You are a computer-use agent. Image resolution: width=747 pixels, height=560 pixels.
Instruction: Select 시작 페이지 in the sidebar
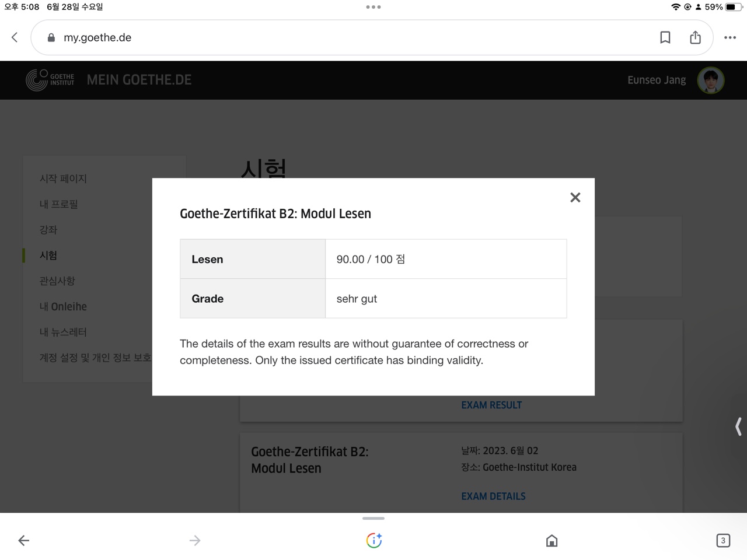[63, 178]
